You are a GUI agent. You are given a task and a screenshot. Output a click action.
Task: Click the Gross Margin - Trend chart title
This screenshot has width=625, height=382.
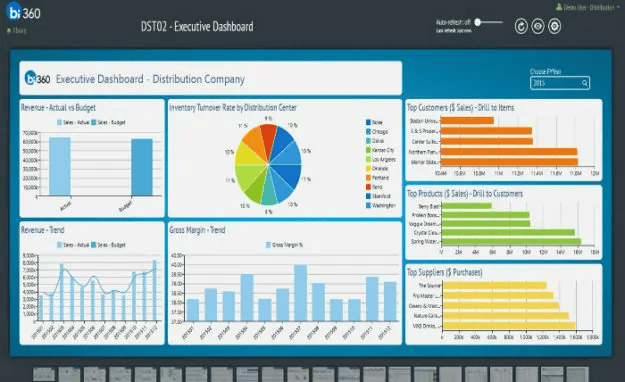(x=197, y=230)
